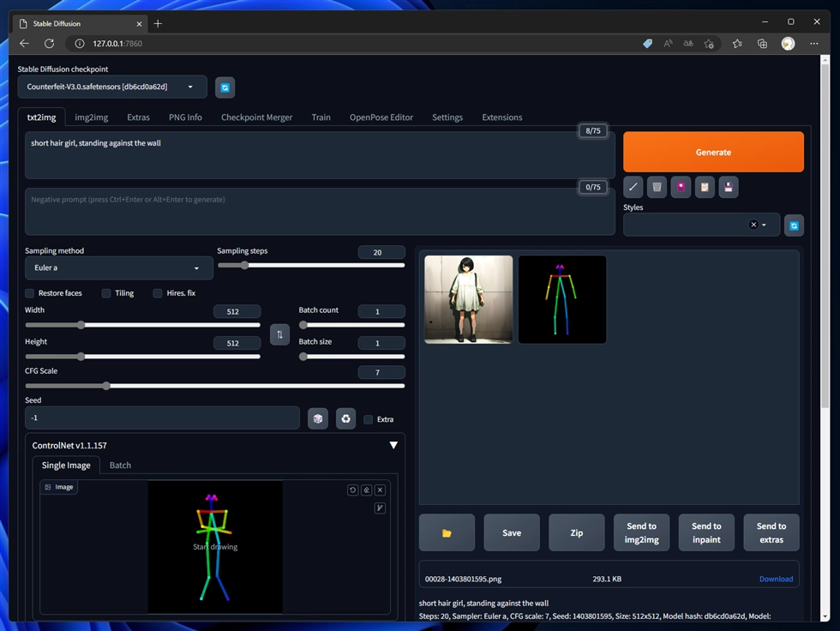Screen dimensions: 840x631
Task: Collapse the ControlNet v1.1.157 panel
Action: pos(393,446)
